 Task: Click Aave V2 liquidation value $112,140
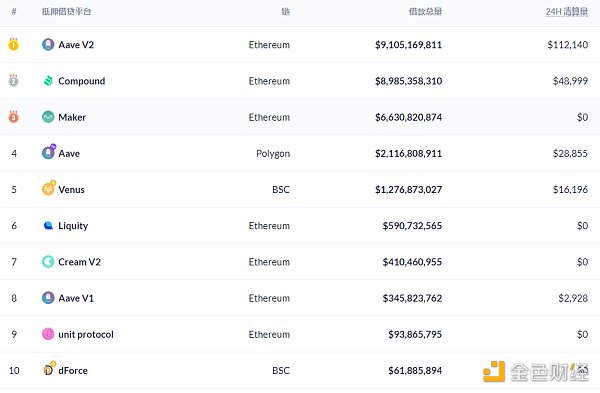tap(567, 45)
